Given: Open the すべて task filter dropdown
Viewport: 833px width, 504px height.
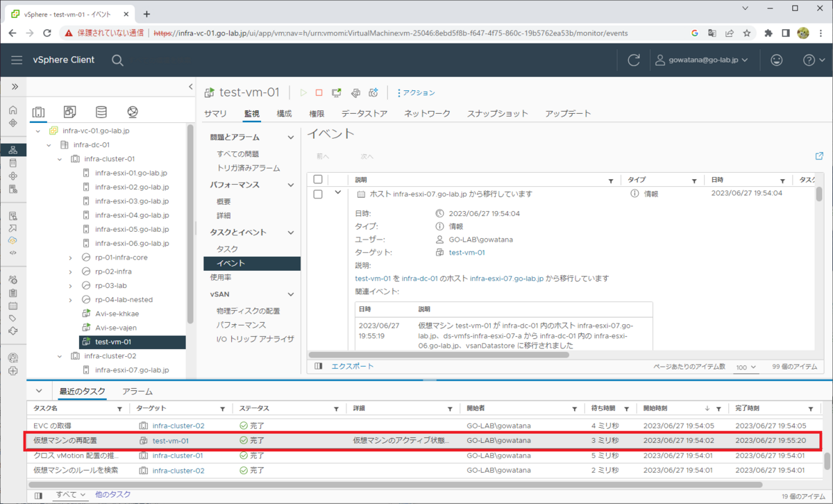Looking at the screenshot, I should point(71,494).
